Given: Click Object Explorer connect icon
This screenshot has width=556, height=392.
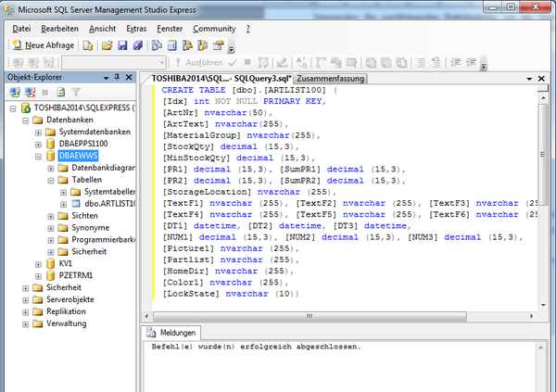Looking at the screenshot, I should tap(15, 93).
